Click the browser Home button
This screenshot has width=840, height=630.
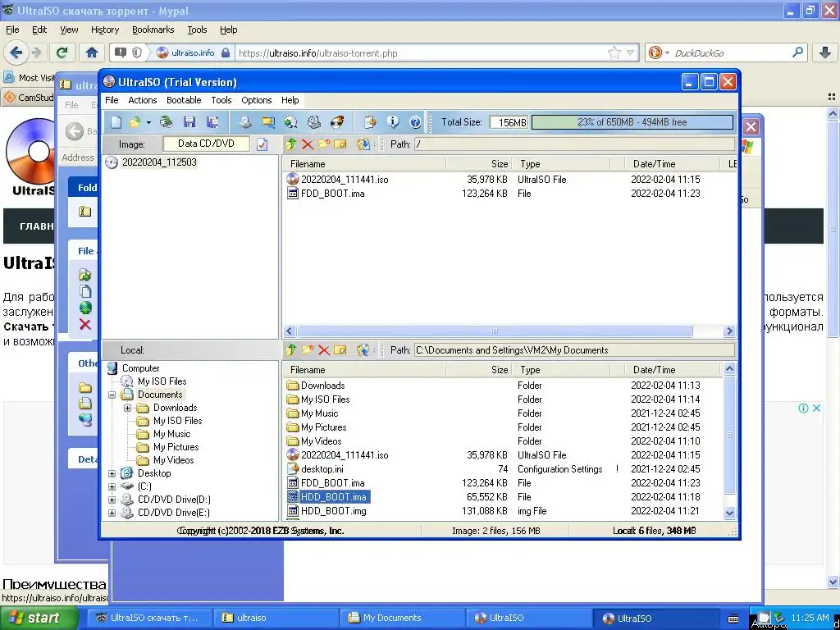coord(92,52)
